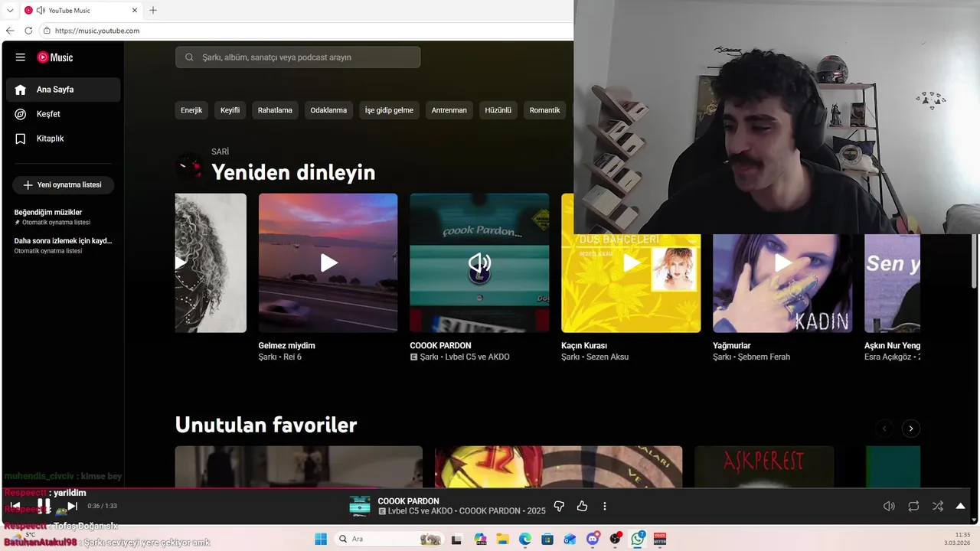Focus the song search field
Screen dimensions: 980x551
pyautogui.click(x=298, y=57)
